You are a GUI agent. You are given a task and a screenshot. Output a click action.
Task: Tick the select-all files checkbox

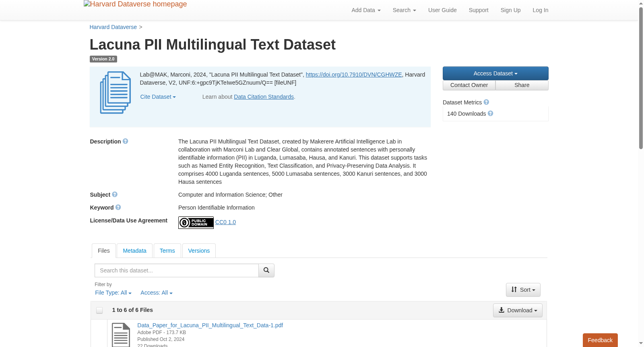click(x=99, y=310)
